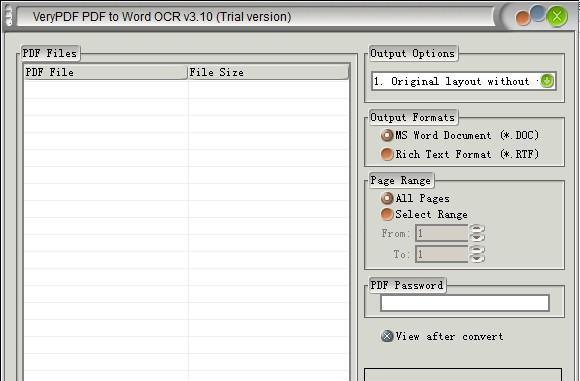Screen dimensions: 580x381
Task: Click the From page number field
Action: point(442,233)
